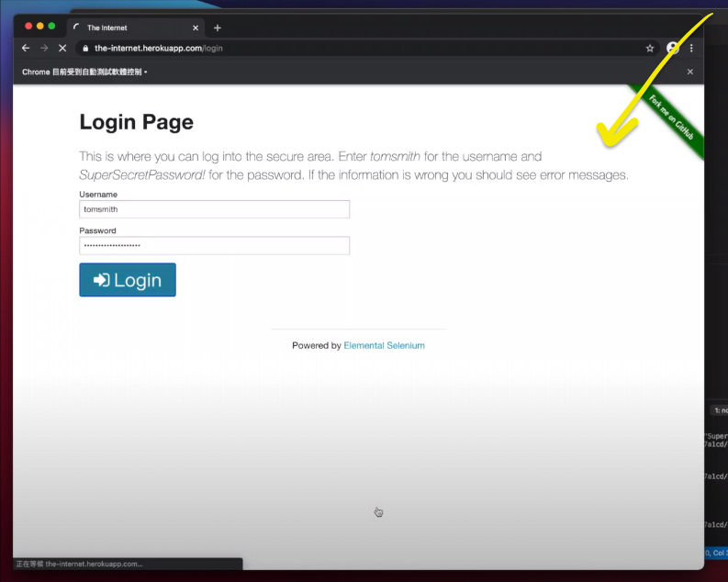Click the 'Fork me on GitHub' ribbon

[670, 117]
